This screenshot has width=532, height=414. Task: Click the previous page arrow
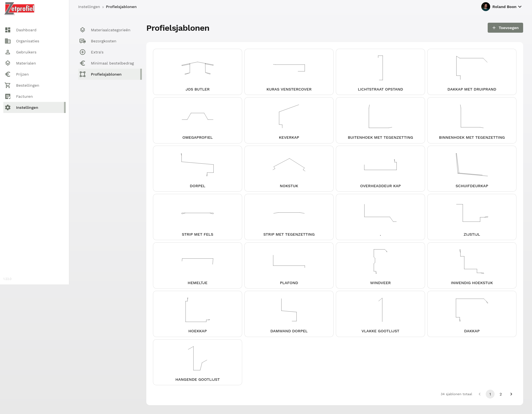click(x=480, y=394)
